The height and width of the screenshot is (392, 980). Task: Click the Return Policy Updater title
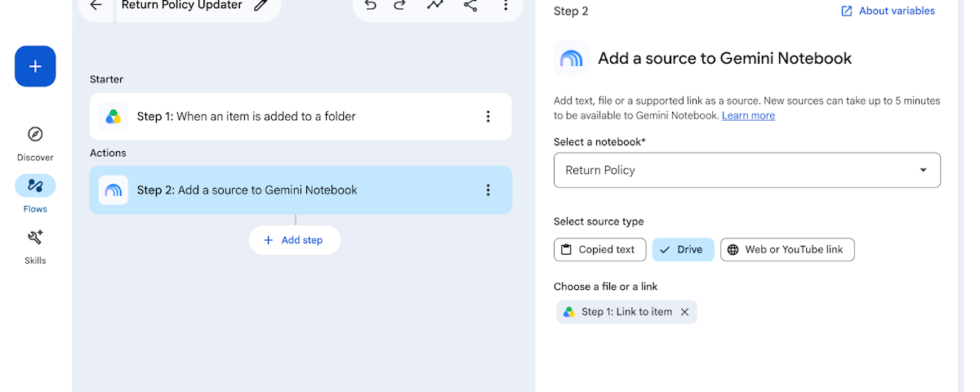(x=182, y=6)
